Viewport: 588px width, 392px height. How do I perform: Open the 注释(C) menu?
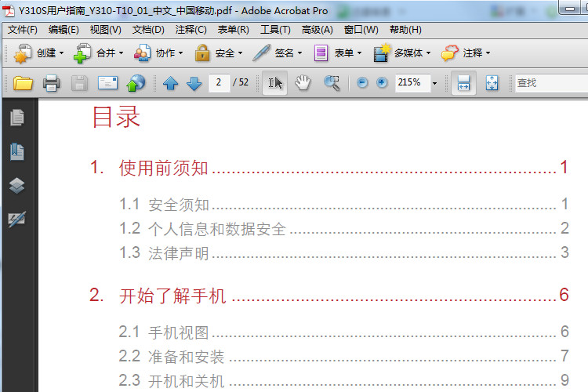[191, 30]
